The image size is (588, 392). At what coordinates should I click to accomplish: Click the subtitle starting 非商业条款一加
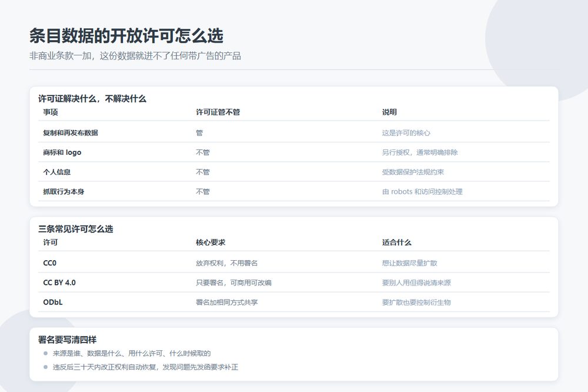(x=135, y=56)
